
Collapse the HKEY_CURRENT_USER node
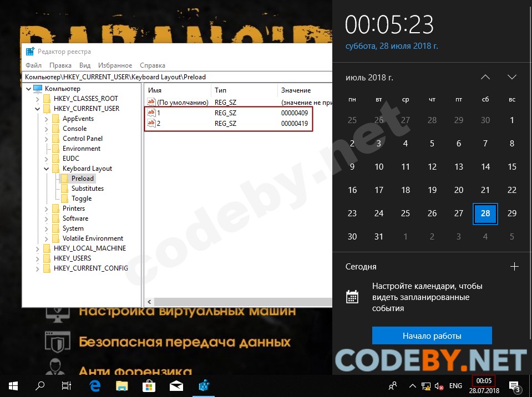pyautogui.click(x=38, y=109)
